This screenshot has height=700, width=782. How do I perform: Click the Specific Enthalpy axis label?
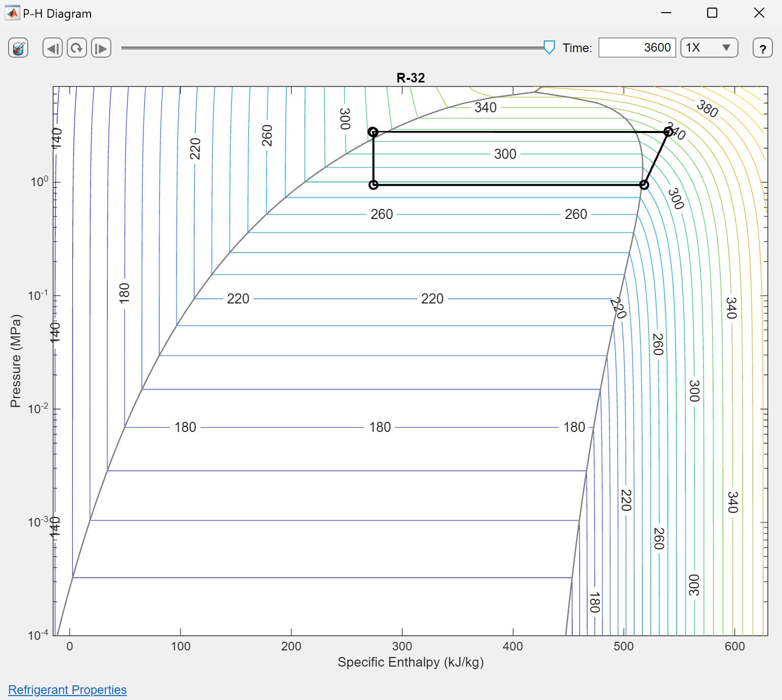(x=410, y=662)
